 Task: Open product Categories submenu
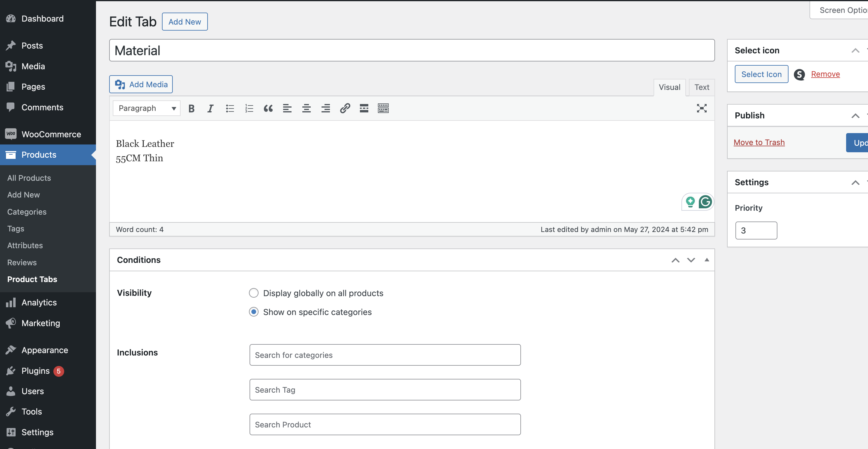click(x=27, y=212)
